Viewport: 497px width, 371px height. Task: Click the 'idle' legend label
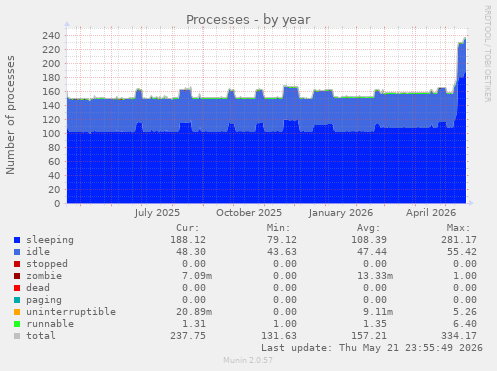[38, 252]
